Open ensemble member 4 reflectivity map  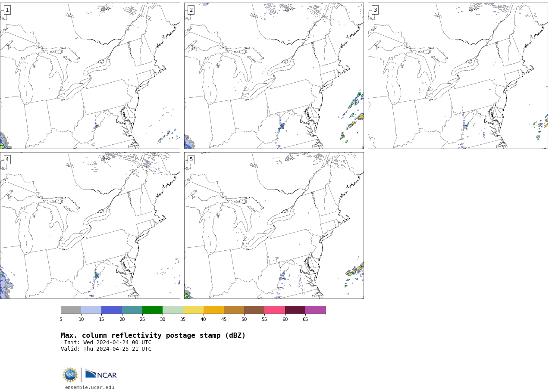pos(90,225)
